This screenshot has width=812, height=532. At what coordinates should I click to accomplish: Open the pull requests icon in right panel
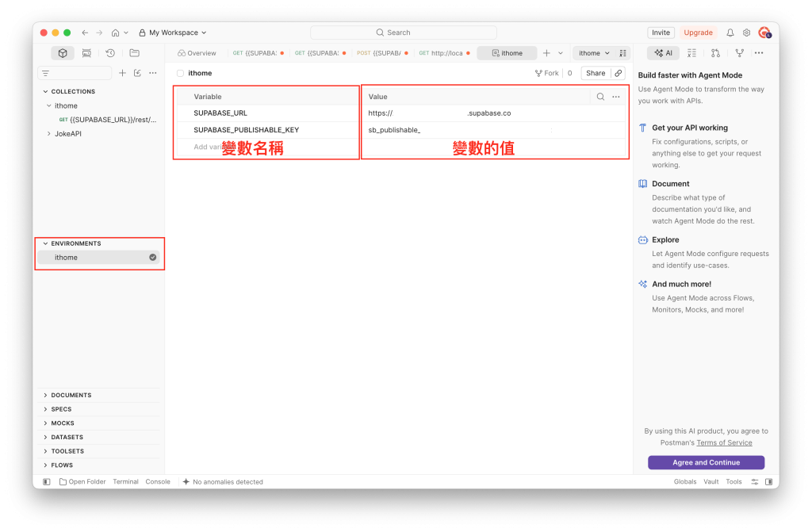[x=715, y=53]
